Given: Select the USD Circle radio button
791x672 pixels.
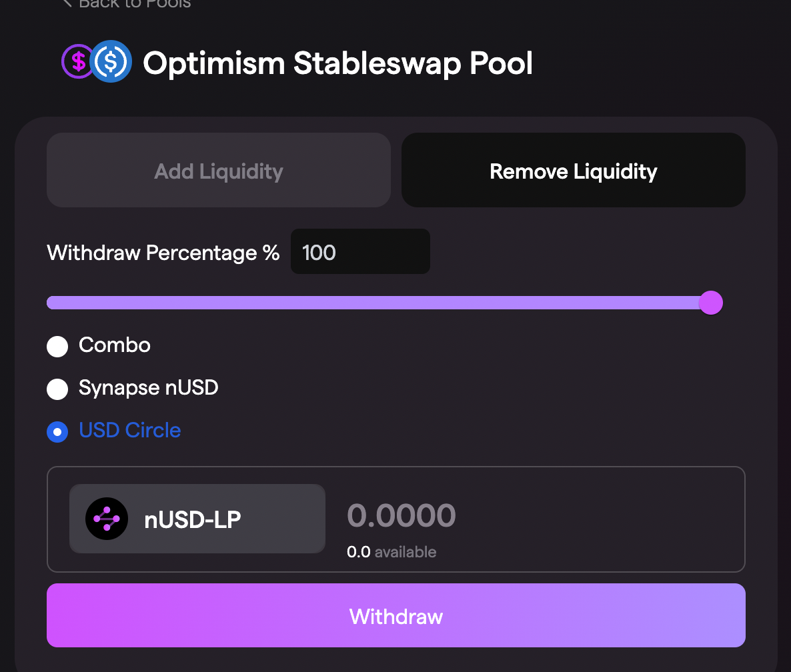Looking at the screenshot, I should tap(57, 432).
